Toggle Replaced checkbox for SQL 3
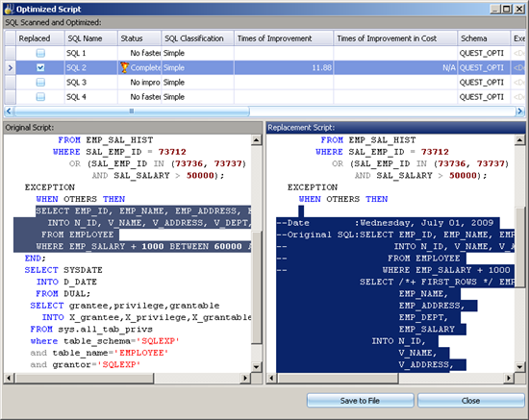 40,83
